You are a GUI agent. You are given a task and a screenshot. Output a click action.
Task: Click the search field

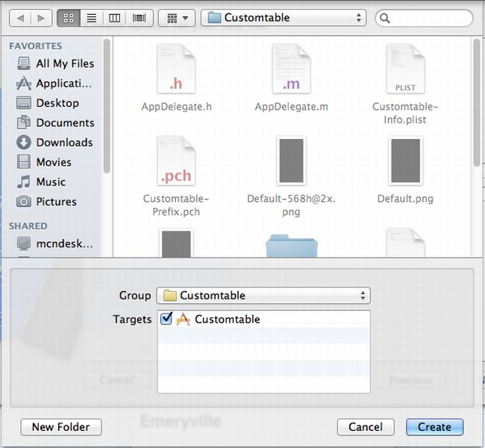(424, 18)
